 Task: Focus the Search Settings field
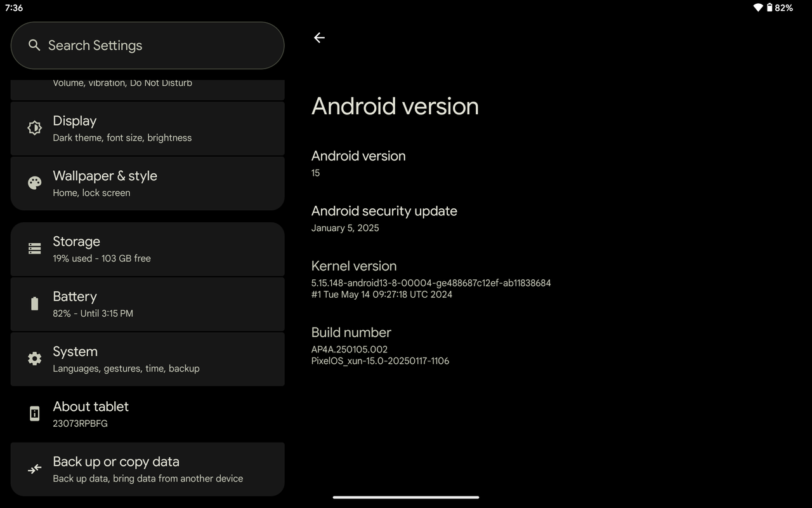[x=147, y=46]
